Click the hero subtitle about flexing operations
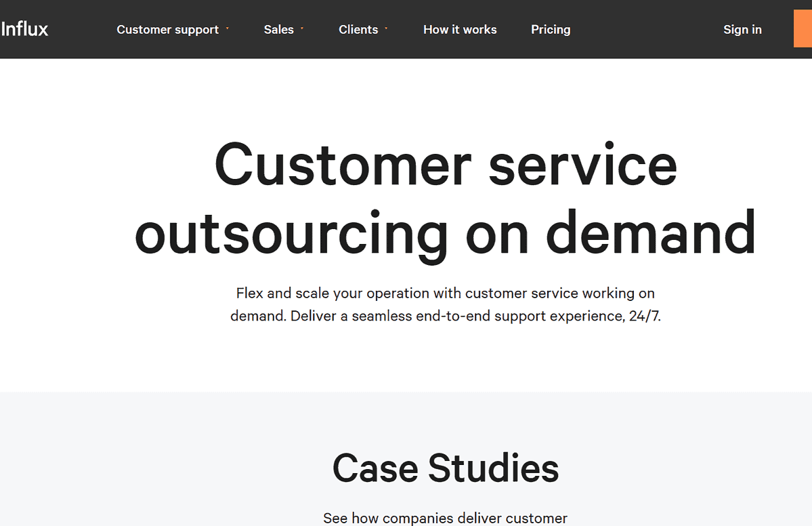The image size is (812, 526). pyautogui.click(x=445, y=304)
